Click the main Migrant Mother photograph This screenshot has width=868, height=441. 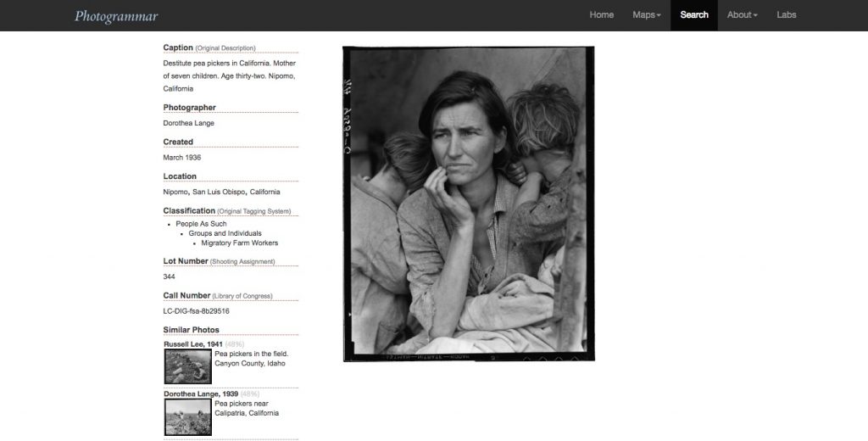point(468,204)
